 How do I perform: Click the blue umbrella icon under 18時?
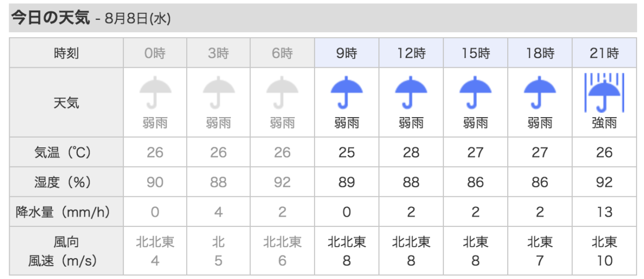coord(540,92)
